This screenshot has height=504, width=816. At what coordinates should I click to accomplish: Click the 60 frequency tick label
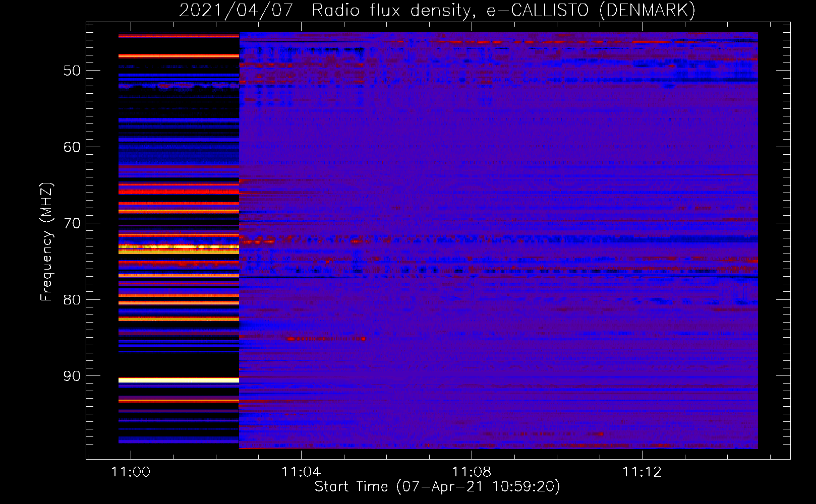(72, 147)
